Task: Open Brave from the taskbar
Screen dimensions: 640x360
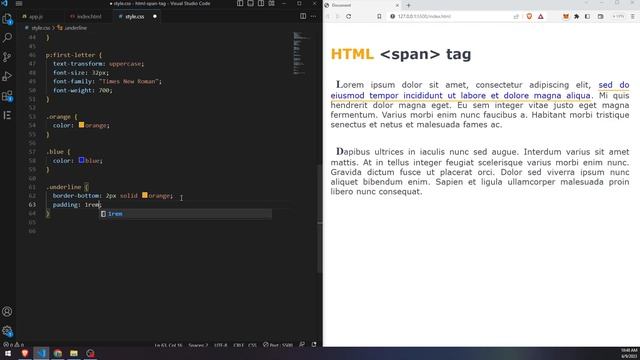Action: click(x=25, y=353)
